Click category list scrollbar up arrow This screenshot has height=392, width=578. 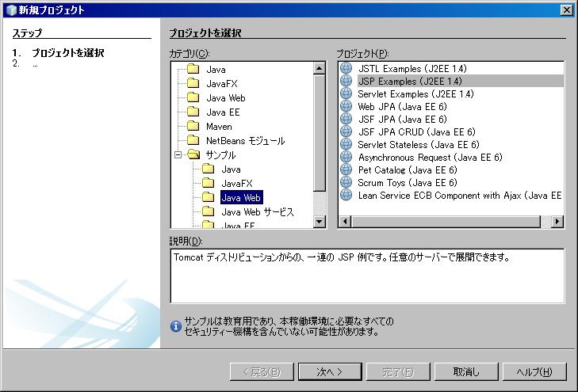tap(319, 68)
